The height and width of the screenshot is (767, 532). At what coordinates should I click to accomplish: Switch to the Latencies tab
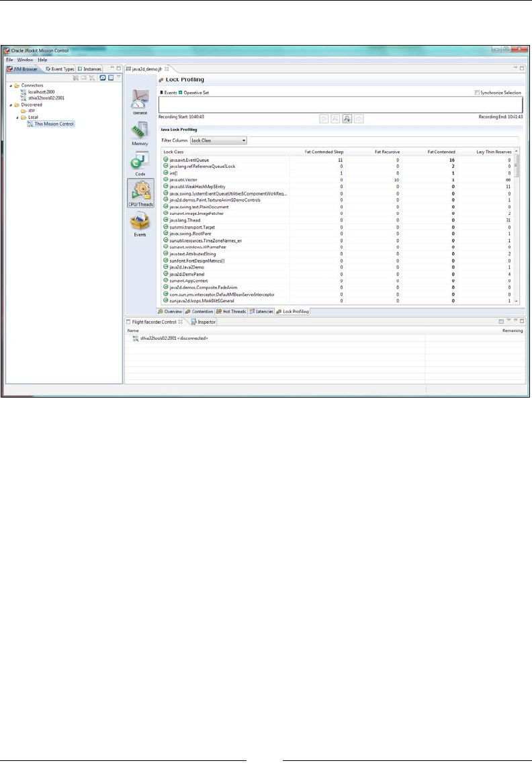(x=261, y=311)
